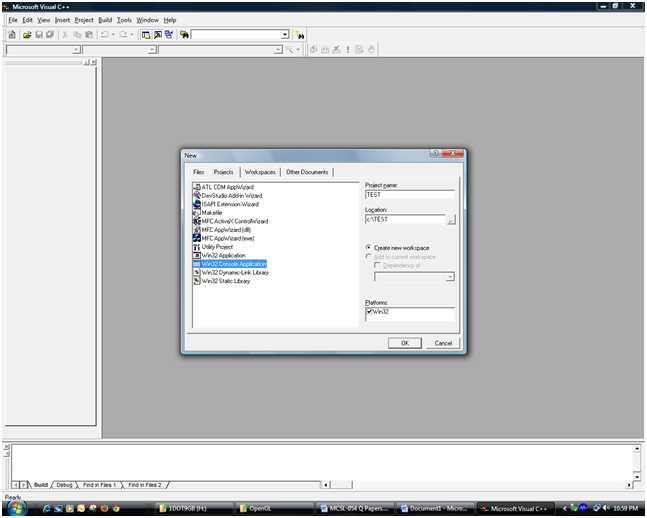The width and height of the screenshot is (647, 518).
Task: Switch to Other Documents tab
Action: click(x=307, y=172)
